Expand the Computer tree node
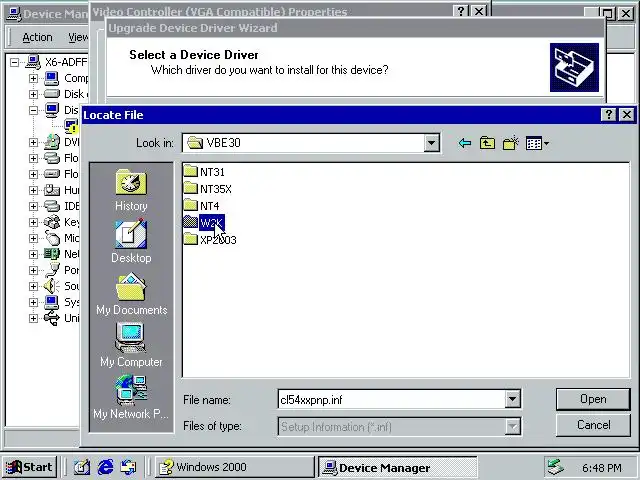This screenshot has width=640, height=480. pos(33,78)
